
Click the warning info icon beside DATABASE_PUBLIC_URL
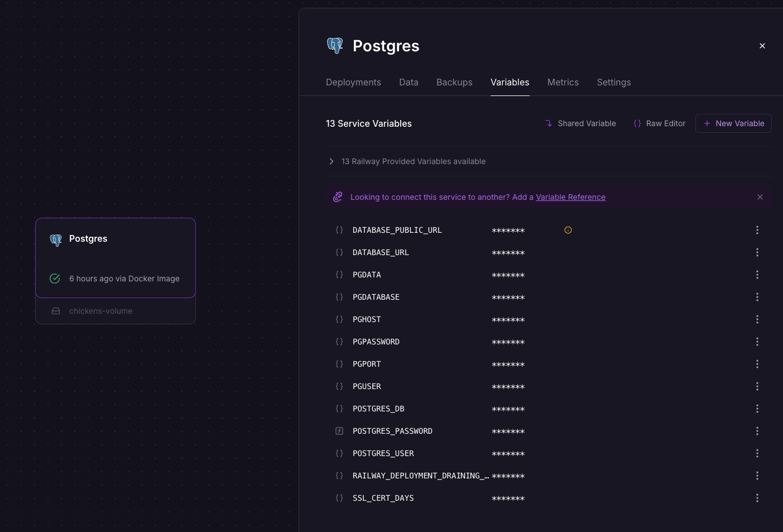tap(568, 230)
